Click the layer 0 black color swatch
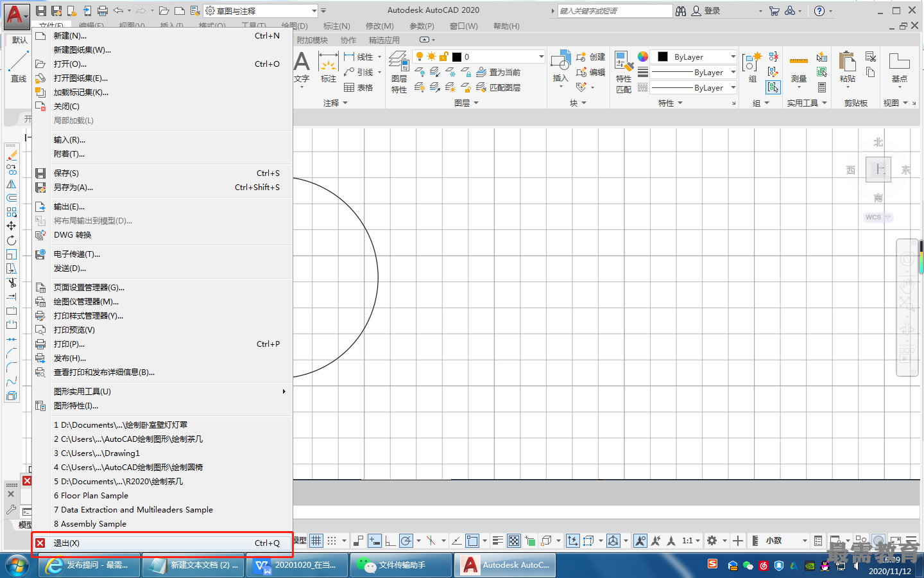This screenshot has height=578, width=924. click(457, 57)
